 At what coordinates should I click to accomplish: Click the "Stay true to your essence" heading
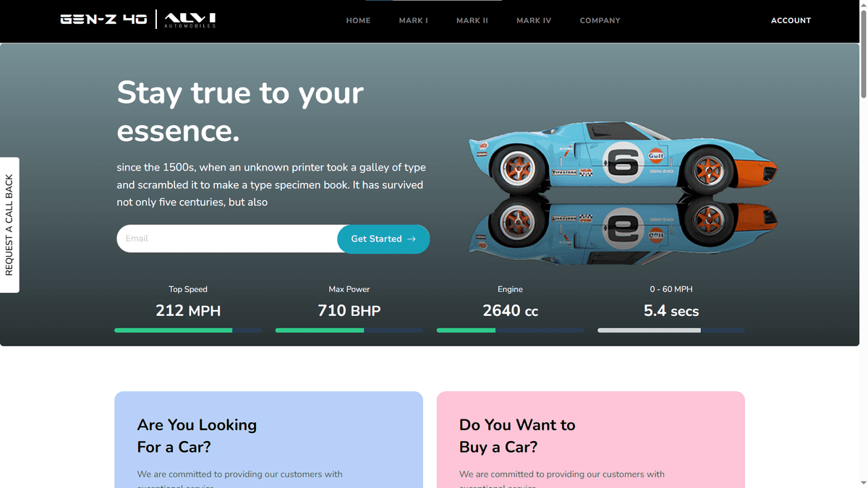[x=240, y=112]
